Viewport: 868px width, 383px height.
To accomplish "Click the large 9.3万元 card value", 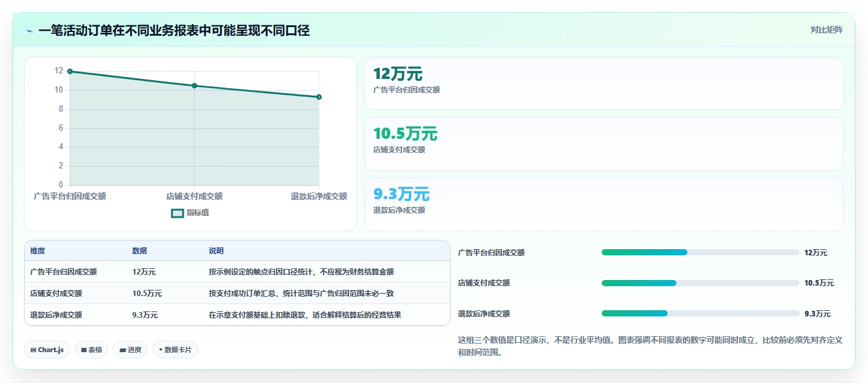I will 401,194.
